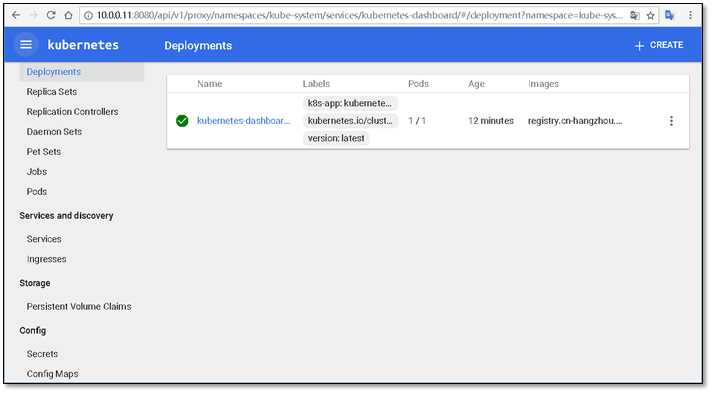Screen dimensions: 712x393
Task: Click the Age column header
Action: click(x=476, y=84)
